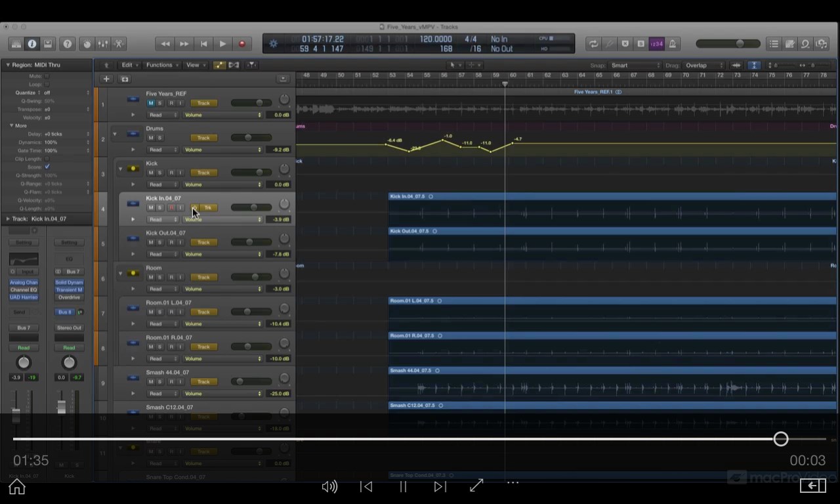Collapse the Kick track stack disclosure triangle
This screenshot has height=504, width=840.
(x=120, y=169)
